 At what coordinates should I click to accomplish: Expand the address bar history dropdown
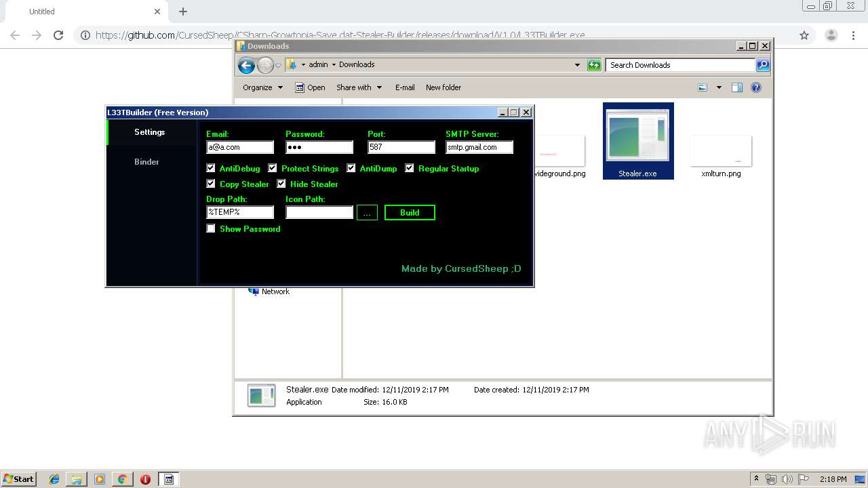point(577,65)
